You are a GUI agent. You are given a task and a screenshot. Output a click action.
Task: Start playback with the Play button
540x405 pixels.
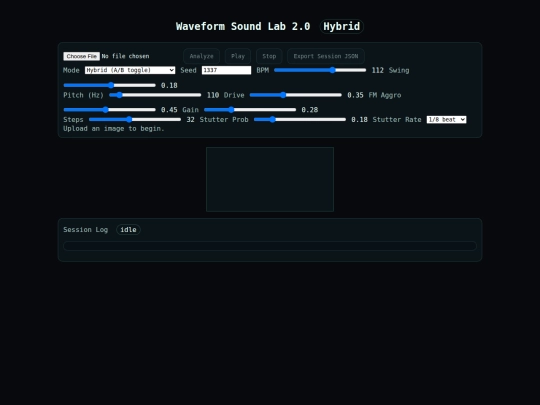click(x=238, y=56)
